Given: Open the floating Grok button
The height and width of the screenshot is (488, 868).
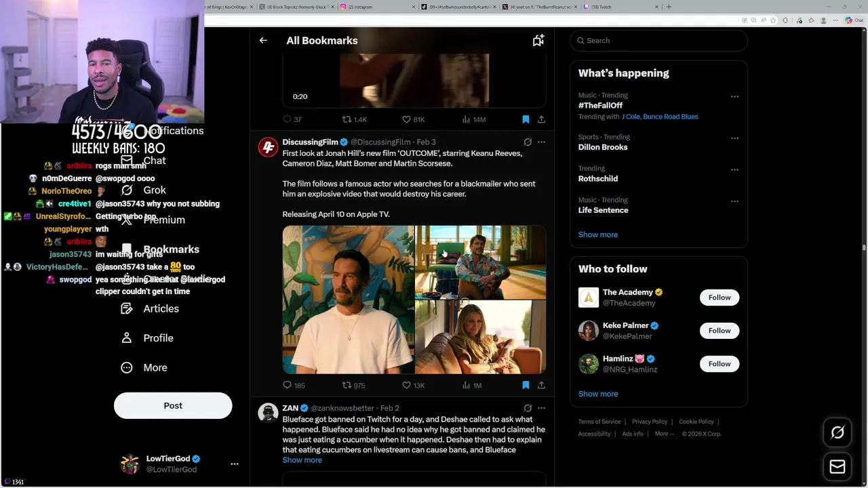Looking at the screenshot, I should (837, 432).
